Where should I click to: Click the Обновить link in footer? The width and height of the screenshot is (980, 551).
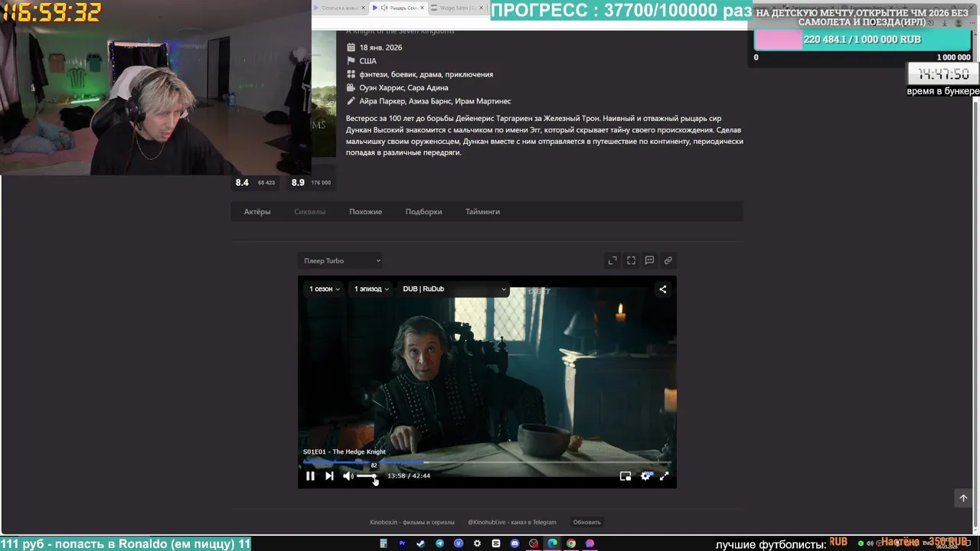(586, 523)
